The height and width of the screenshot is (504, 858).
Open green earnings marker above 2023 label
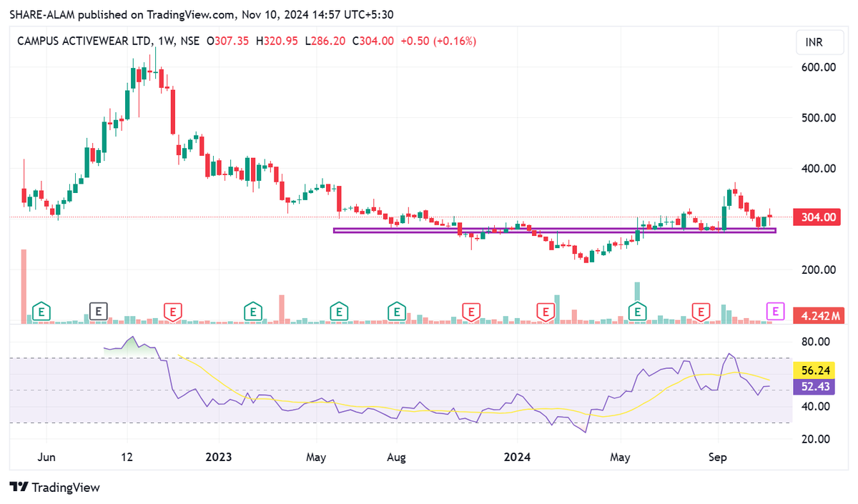pos(252,311)
